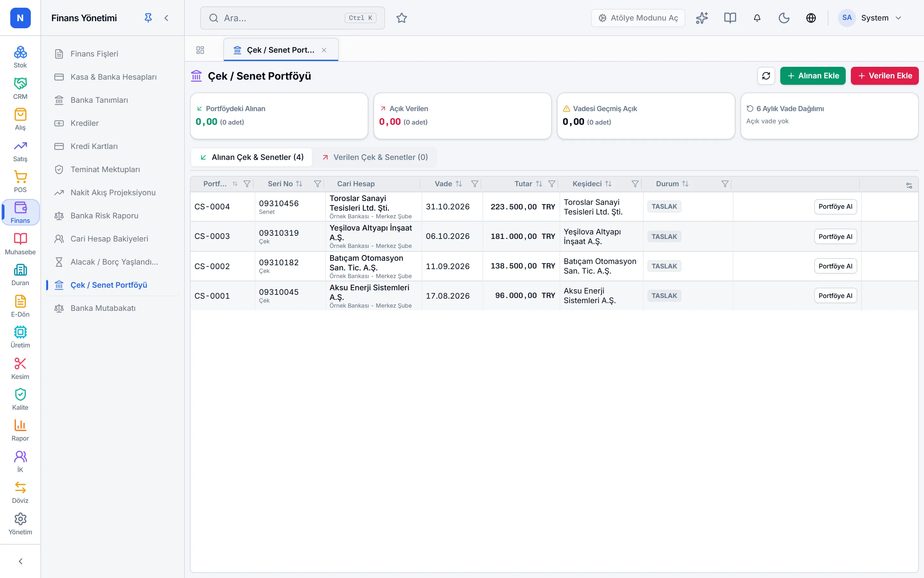
Task: Switch to Verilen Çek & Senetler tab
Action: click(374, 157)
